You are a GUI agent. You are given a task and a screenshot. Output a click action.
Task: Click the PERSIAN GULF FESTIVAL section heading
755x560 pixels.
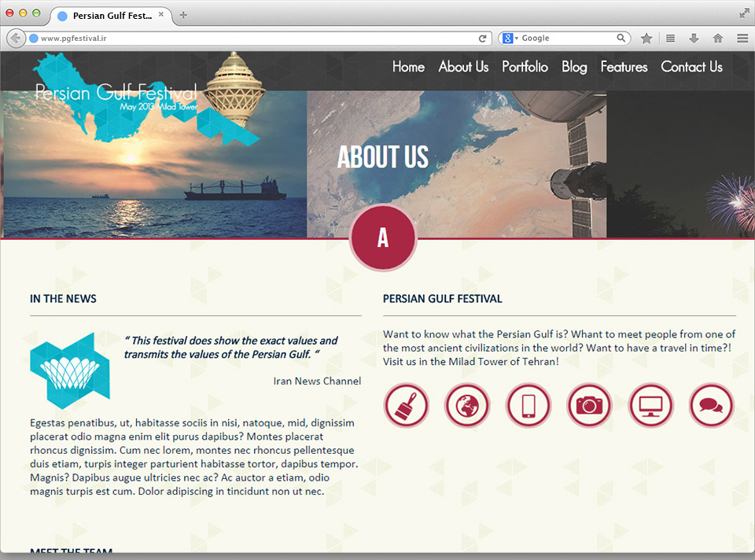[443, 299]
